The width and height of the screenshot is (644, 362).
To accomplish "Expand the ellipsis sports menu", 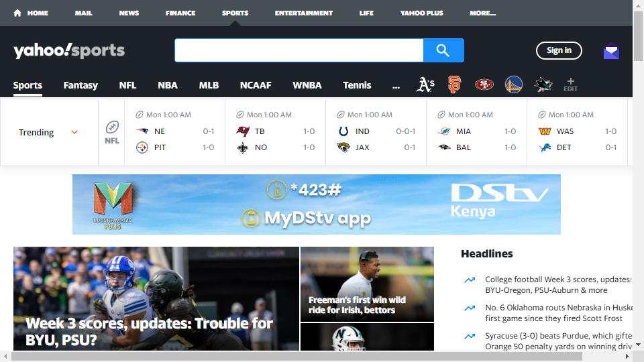I will [x=396, y=85].
